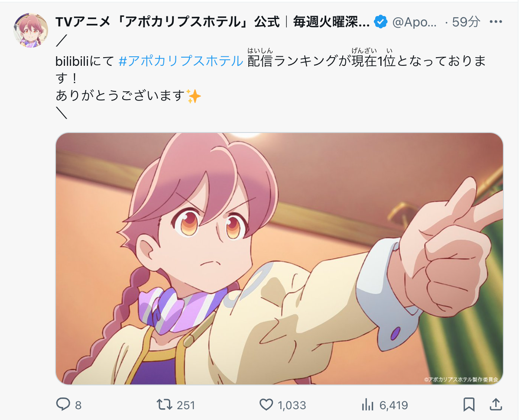Open view analytics bar chart icon

(x=367, y=404)
